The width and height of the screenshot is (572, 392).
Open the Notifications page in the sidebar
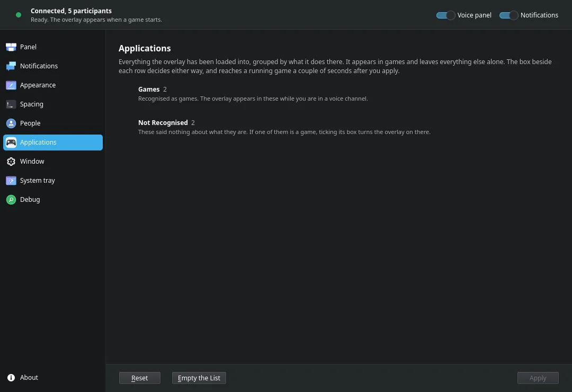coord(53,66)
